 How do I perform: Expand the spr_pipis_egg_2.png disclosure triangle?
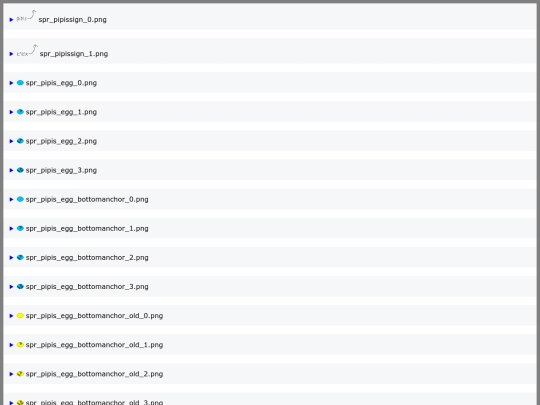pyautogui.click(x=11, y=141)
